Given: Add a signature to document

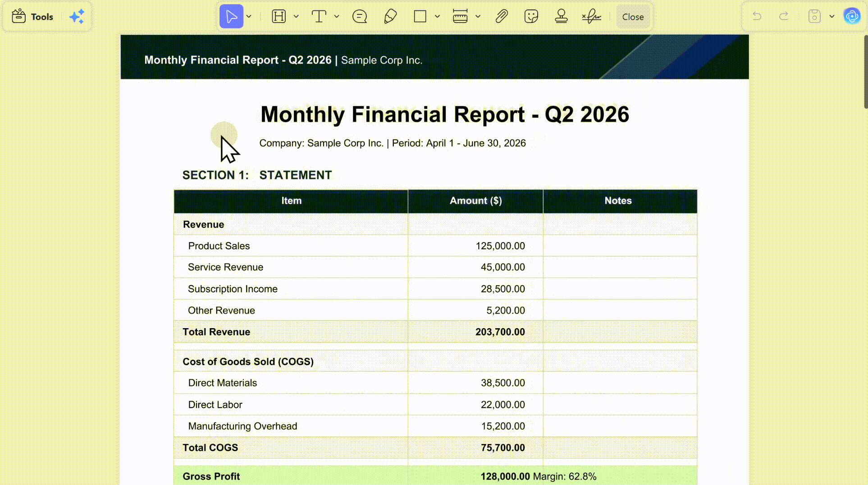Looking at the screenshot, I should pos(591,17).
